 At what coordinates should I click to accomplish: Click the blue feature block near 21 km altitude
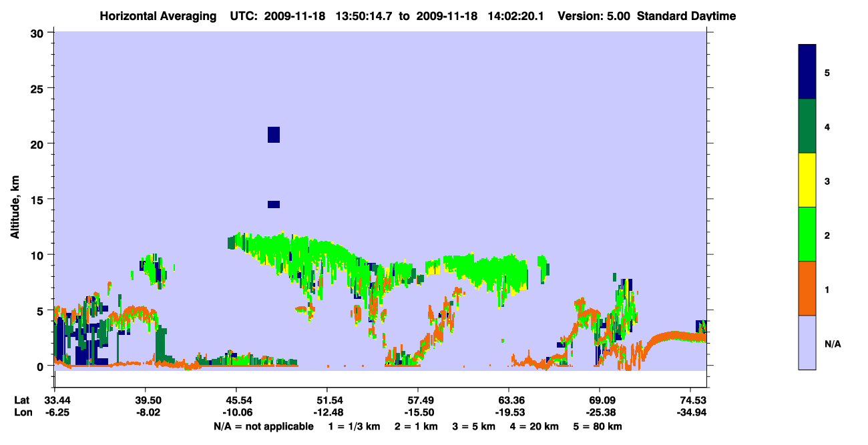(274, 135)
